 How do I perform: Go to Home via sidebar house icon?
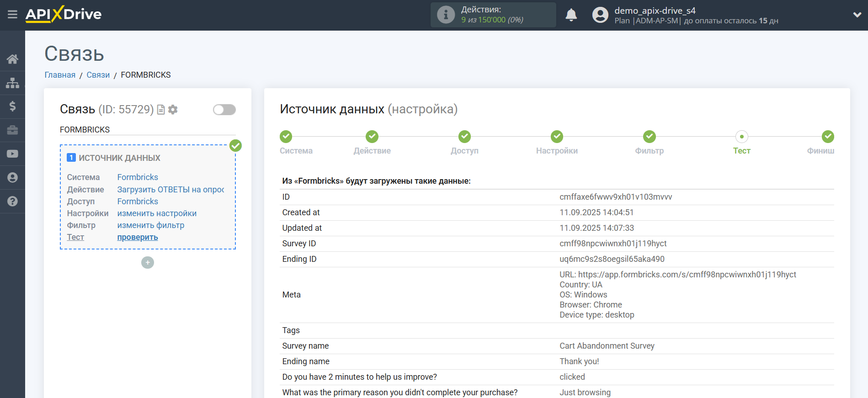tap(12, 59)
